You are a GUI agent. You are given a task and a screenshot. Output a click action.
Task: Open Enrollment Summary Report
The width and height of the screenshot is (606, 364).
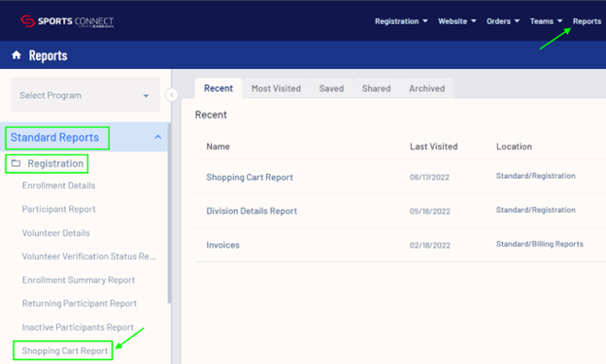pyautogui.click(x=79, y=280)
